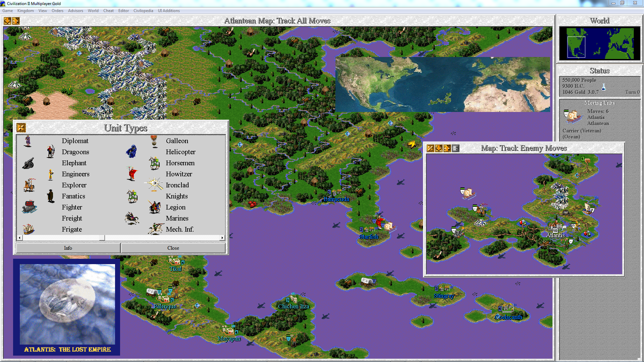Open the UI Additions menu
The width and height of the screenshot is (644, 362).
pyautogui.click(x=169, y=11)
